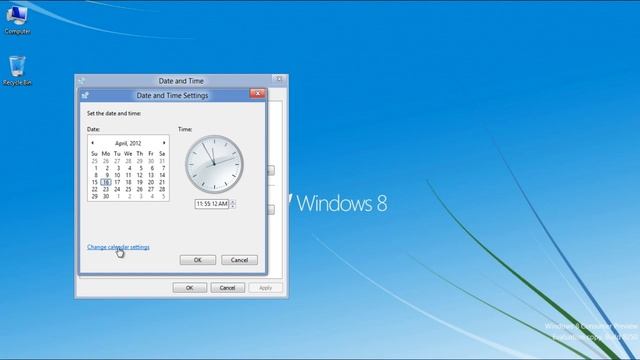Pick date 12 in the calendar
This screenshot has height=360, width=640.
140,175
